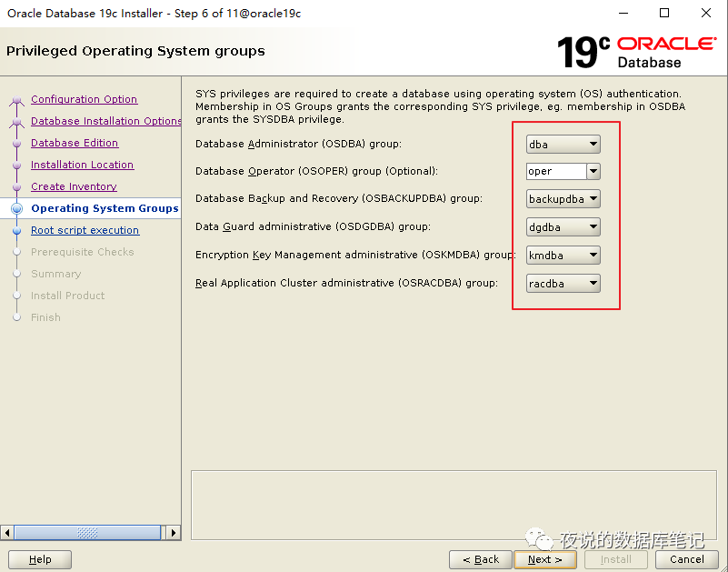The width and height of the screenshot is (728, 572).
Task: Click the Install Product step circle icon
Action: 16,296
